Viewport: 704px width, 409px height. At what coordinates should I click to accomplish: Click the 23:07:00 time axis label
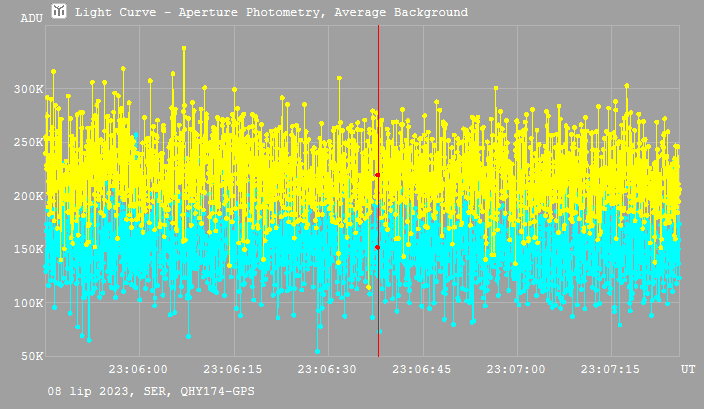[x=516, y=369]
